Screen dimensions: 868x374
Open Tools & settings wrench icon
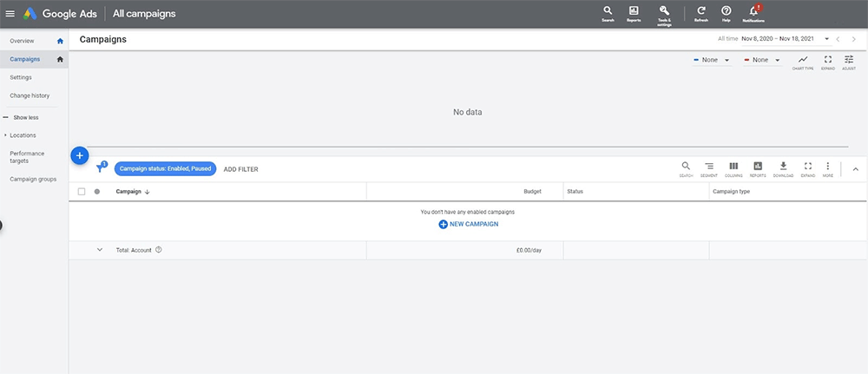[664, 12]
